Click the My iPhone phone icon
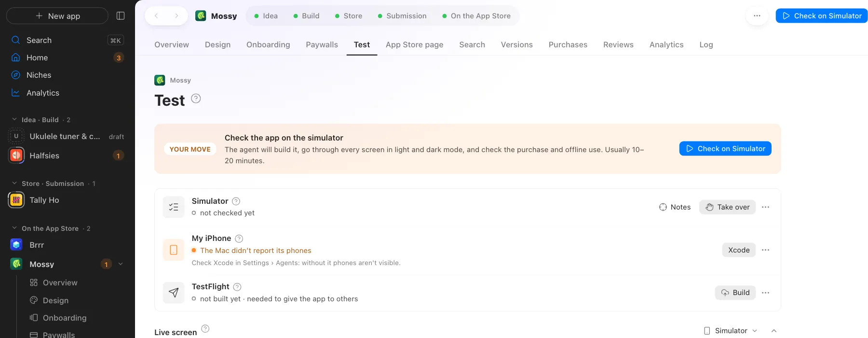 [174, 250]
